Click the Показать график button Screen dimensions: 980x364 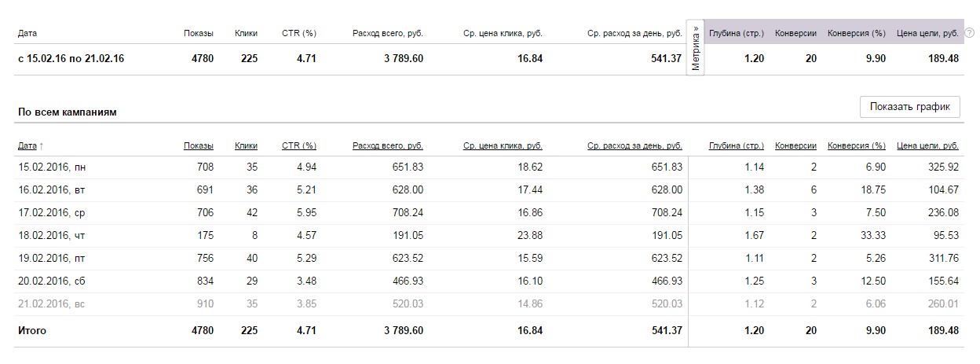click(910, 107)
